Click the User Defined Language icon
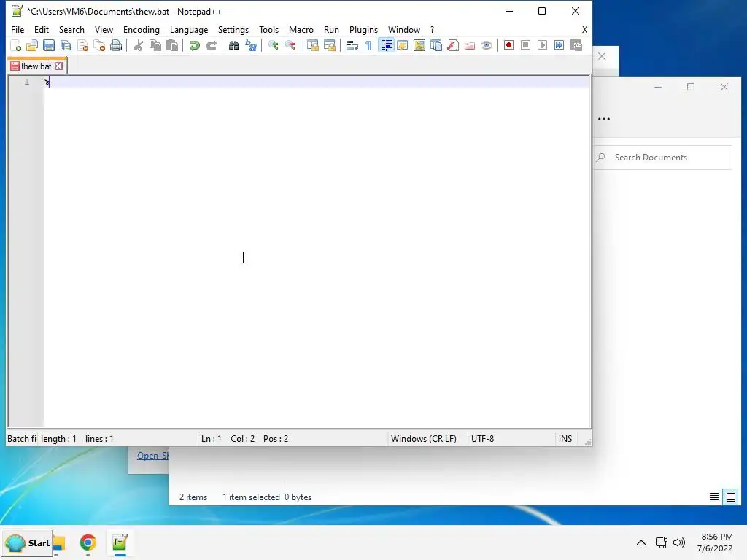Screen dimensions: 747x560 403,45
